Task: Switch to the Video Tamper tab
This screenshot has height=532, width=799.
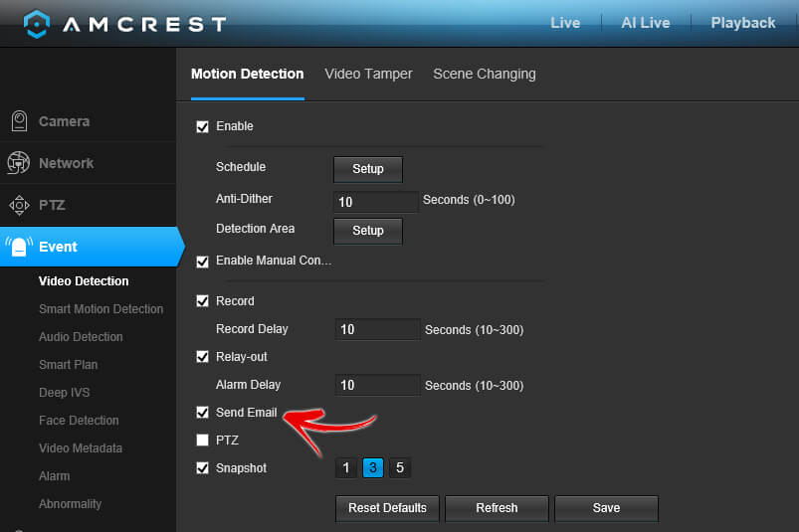Action: pyautogui.click(x=368, y=74)
